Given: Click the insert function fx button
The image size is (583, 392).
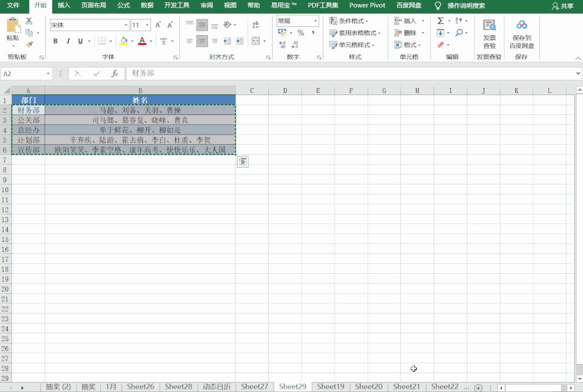Looking at the screenshot, I should [x=114, y=73].
